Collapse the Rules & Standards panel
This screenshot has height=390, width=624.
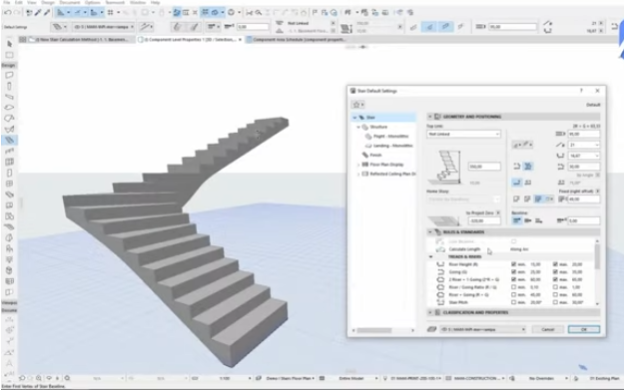click(430, 232)
